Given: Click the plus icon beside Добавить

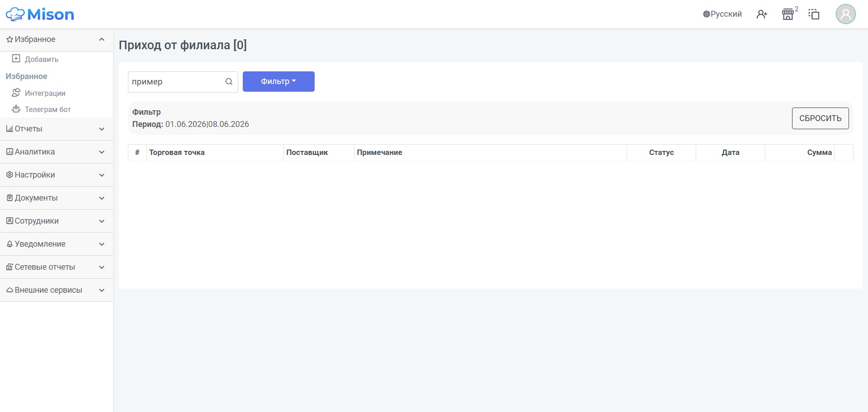Looking at the screenshot, I should [x=16, y=59].
